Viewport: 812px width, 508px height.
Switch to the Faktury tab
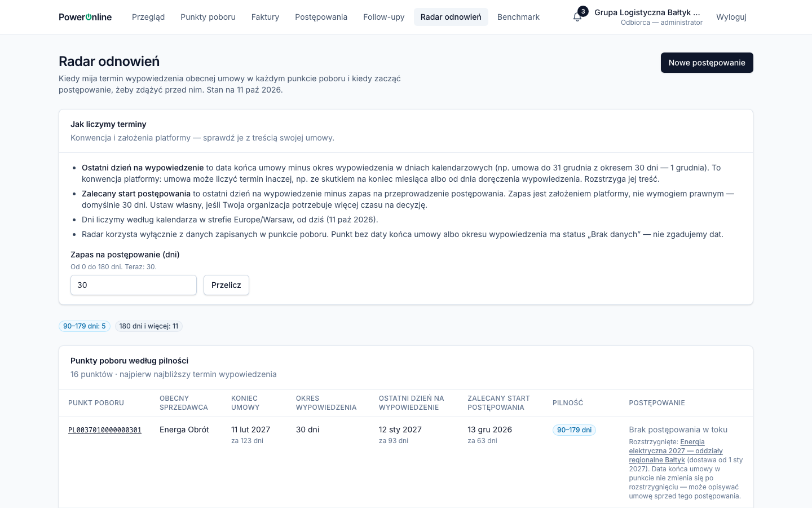(265, 17)
